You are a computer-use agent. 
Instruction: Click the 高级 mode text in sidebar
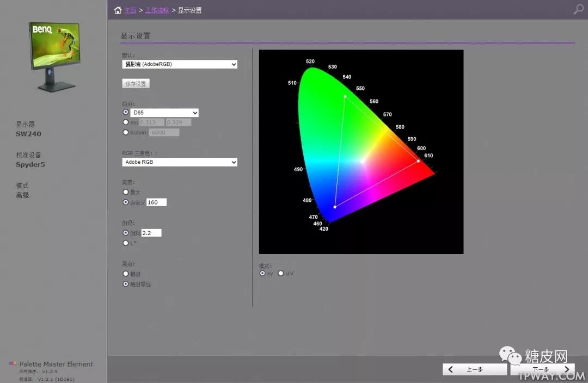(x=22, y=195)
